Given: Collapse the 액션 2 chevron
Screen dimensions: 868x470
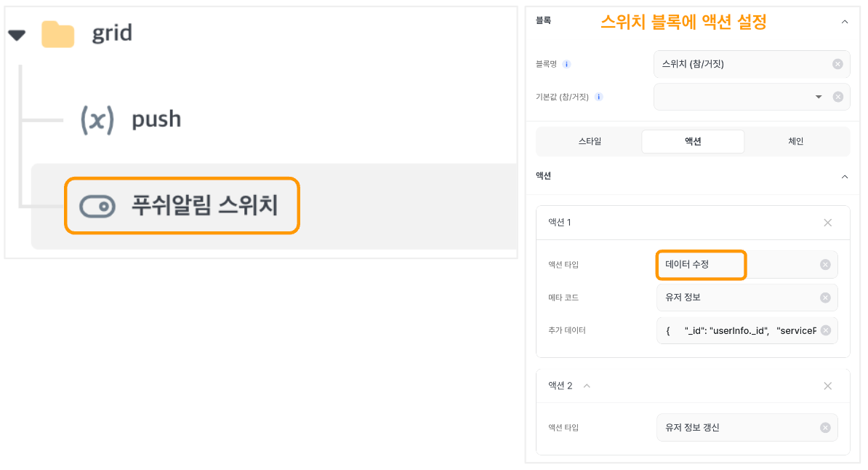Looking at the screenshot, I should tap(587, 386).
